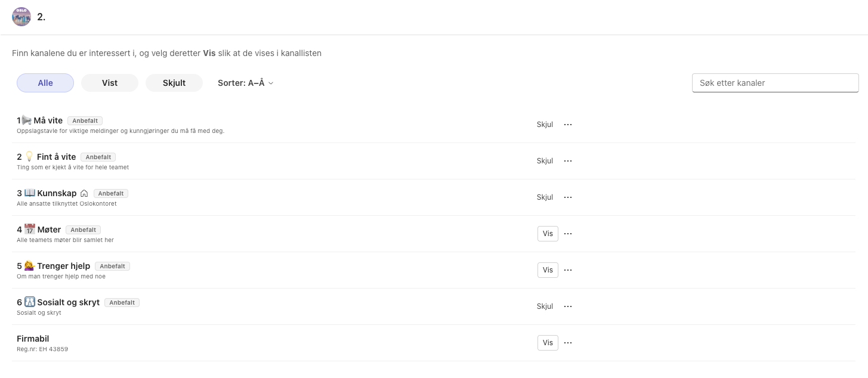This screenshot has height=378, width=868.
Task: Open more options for Trenger hjelp channel
Action: click(568, 270)
